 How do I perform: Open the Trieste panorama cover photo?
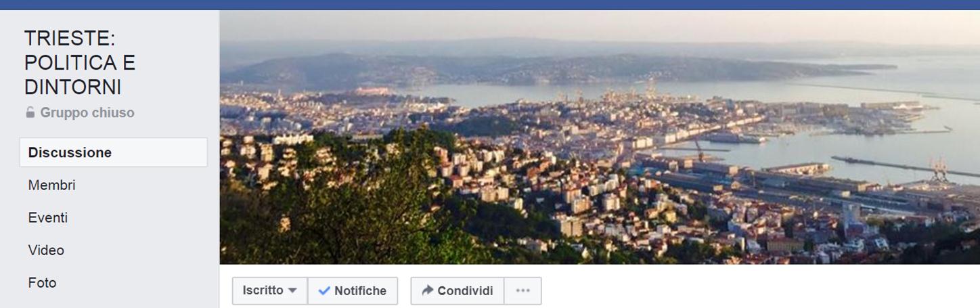tap(600, 137)
